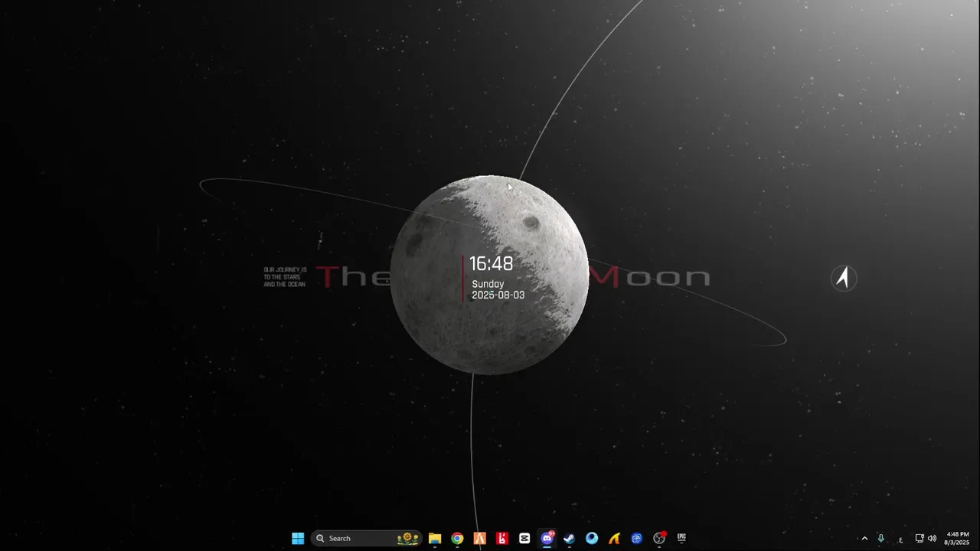980x551 pixels.
Task: Click the taskbar Search box
Action: tap(366, 538)
